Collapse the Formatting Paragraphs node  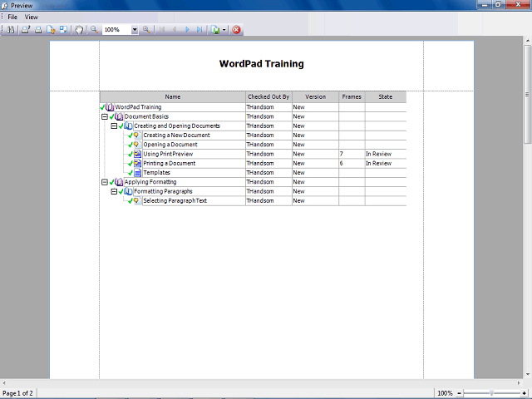(114, 192)
